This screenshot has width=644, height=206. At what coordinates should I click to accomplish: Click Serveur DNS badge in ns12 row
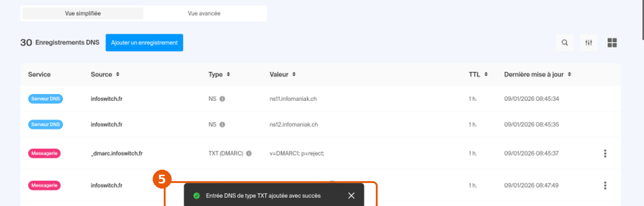click(46, 125)
